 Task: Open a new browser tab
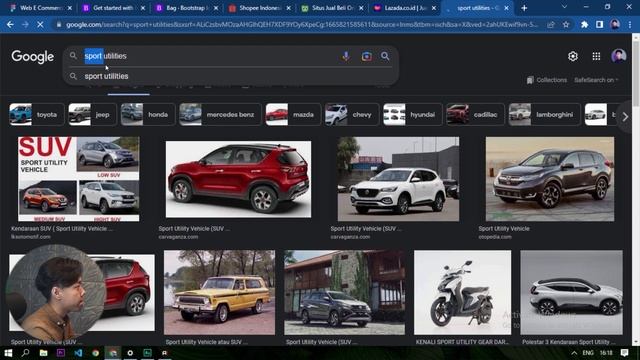click(524, 8)
